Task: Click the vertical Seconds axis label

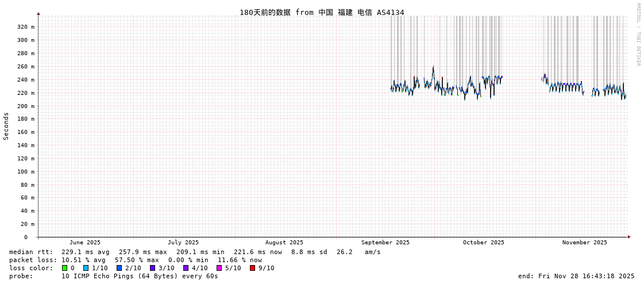Action: point(6,126)
